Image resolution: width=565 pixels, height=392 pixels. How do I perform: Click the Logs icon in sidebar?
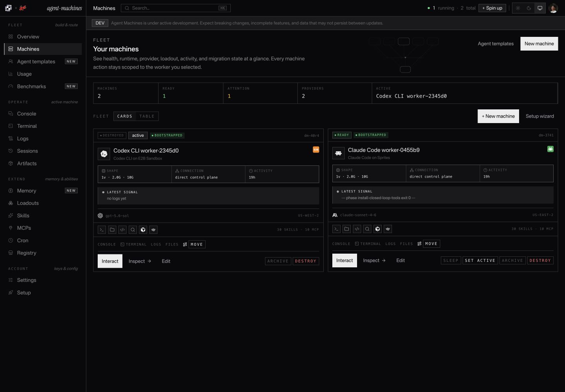click(x=11, y=138)
